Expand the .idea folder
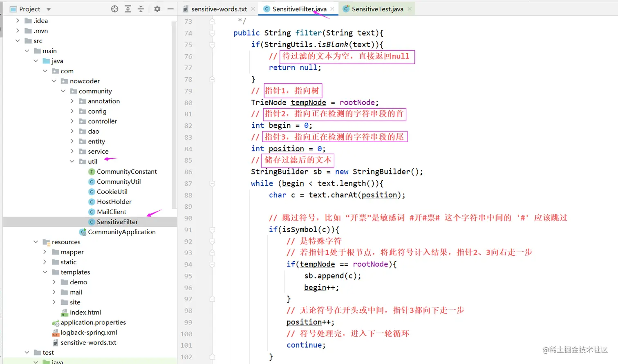618x364 pixels. (x=17, y=20)
